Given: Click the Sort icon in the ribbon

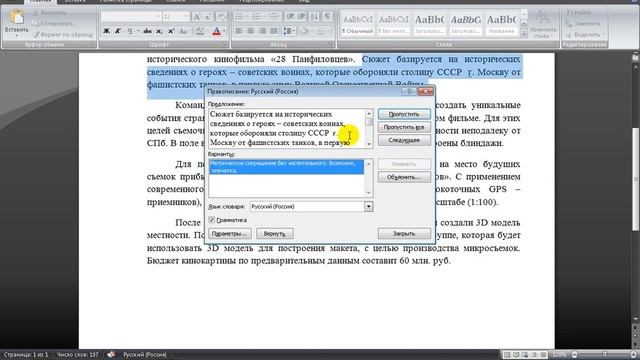Looking at the screenshot, I should [314, 17].
